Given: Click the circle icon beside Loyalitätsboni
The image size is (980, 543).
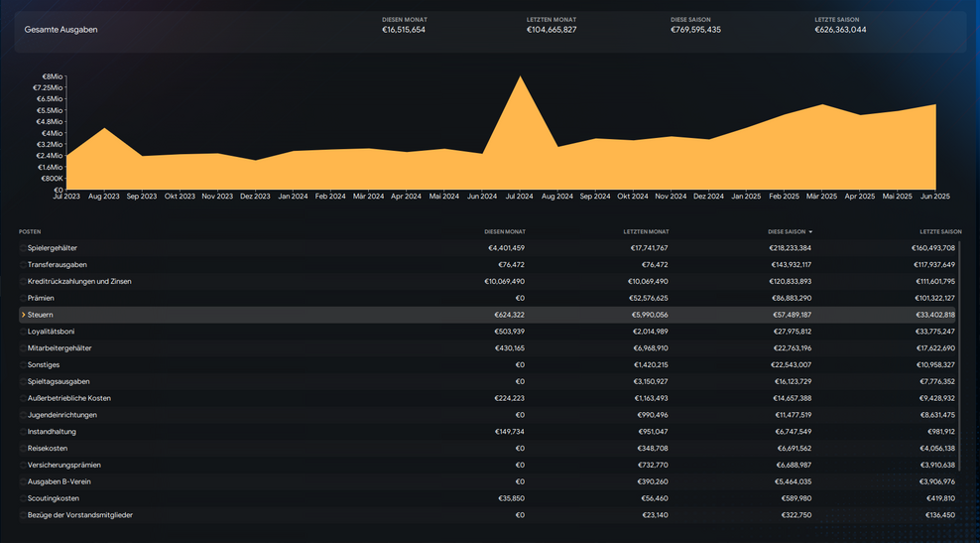Looking at the screenshot, I should click(x=23, y=332).
